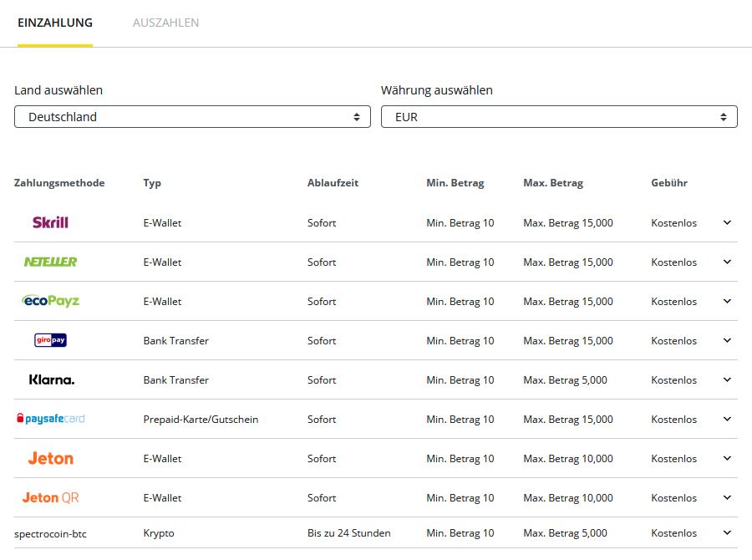Click the Gebühr column header
752x560 pixels.
[669, 183]
